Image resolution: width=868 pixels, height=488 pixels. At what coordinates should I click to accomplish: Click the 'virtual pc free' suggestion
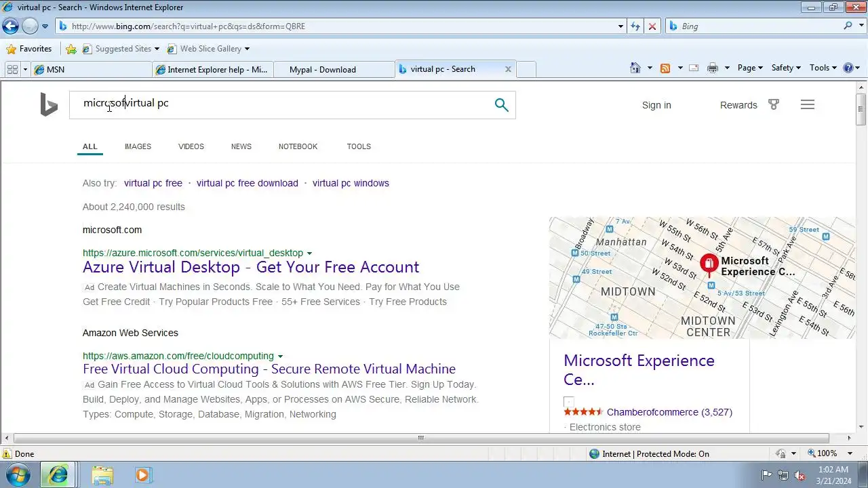click(x=153, y=183)
